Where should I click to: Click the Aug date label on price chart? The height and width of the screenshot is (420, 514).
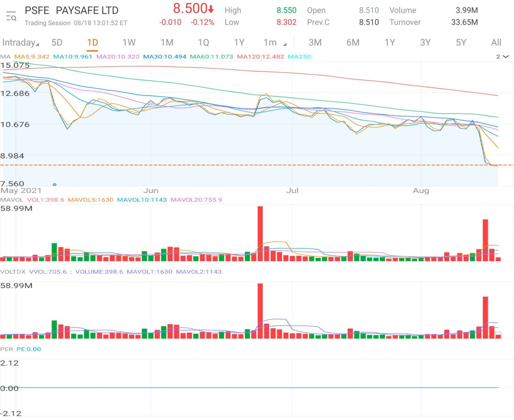421,191
